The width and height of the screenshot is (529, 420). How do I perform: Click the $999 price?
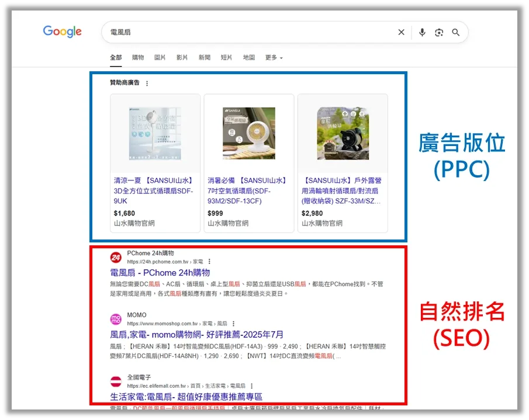pos(215,213)
